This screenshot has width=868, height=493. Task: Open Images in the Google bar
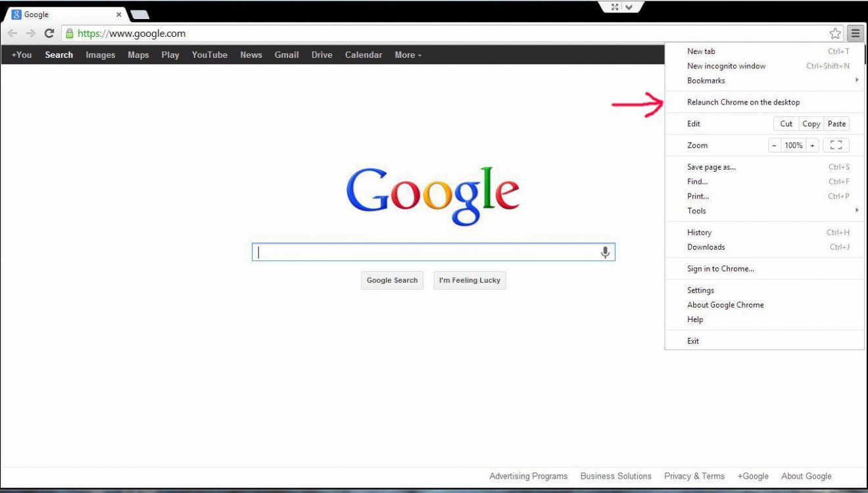pos(101,55)
